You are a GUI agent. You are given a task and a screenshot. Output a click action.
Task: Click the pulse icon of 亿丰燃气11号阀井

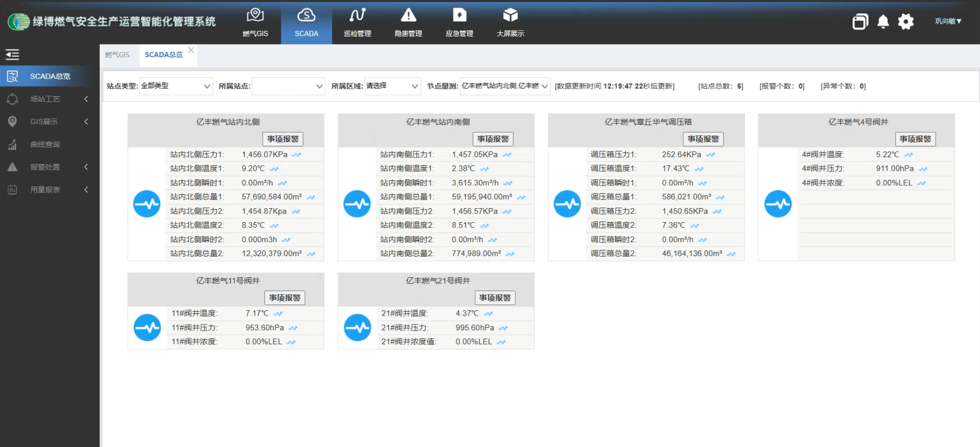pyautogui.click(x=147, y=328)
